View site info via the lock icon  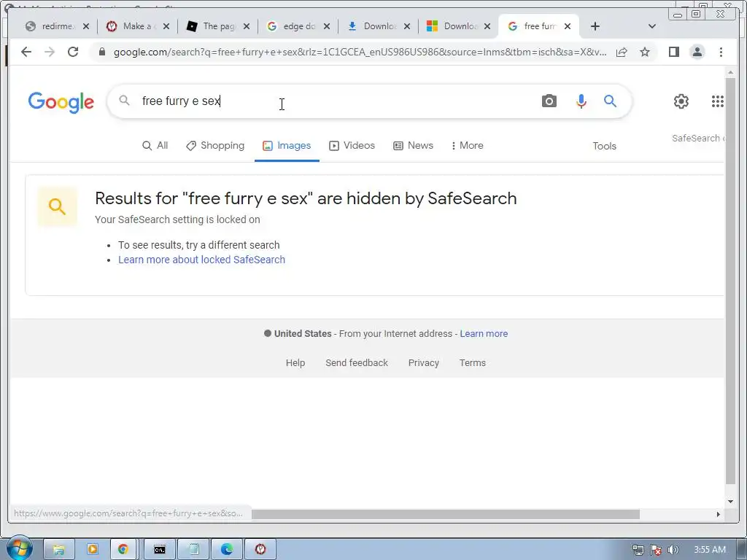click(x=101, y=52)
